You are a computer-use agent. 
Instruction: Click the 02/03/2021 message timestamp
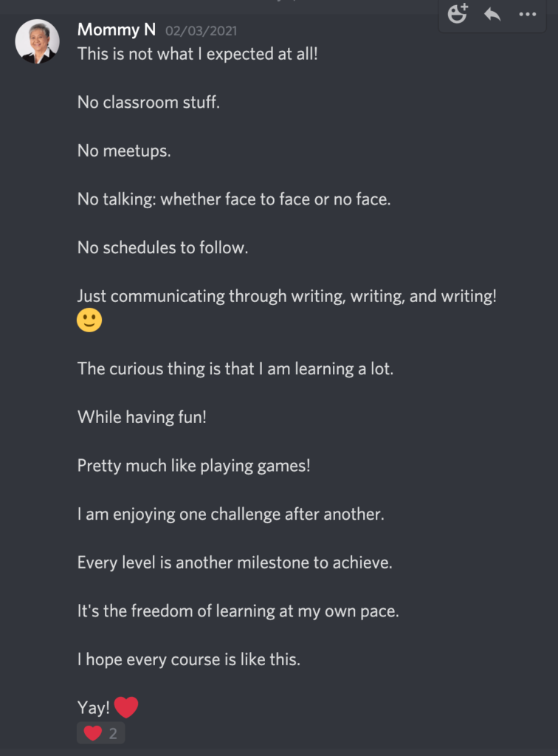pyautogui.click(x=201, y=31)
